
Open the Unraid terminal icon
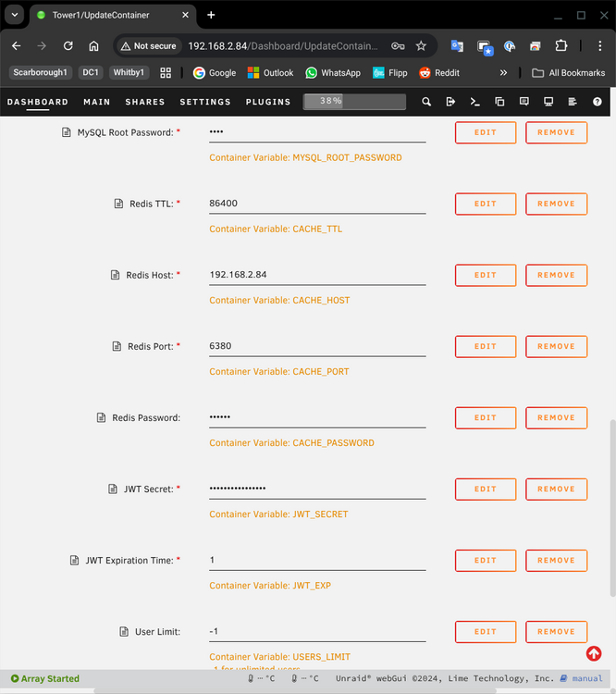coord(474,102)
